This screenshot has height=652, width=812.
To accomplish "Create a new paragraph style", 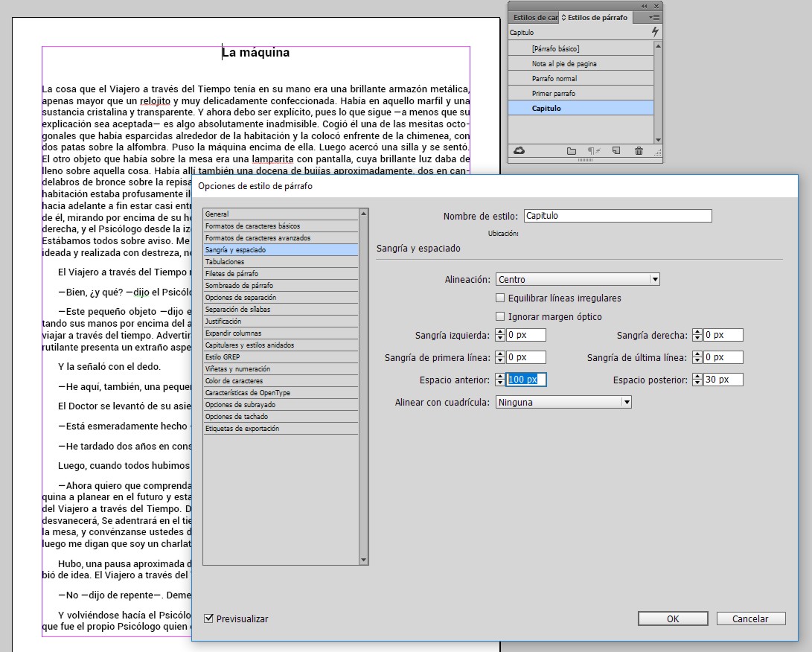I will pyautogui.click(x=615, y=150).
